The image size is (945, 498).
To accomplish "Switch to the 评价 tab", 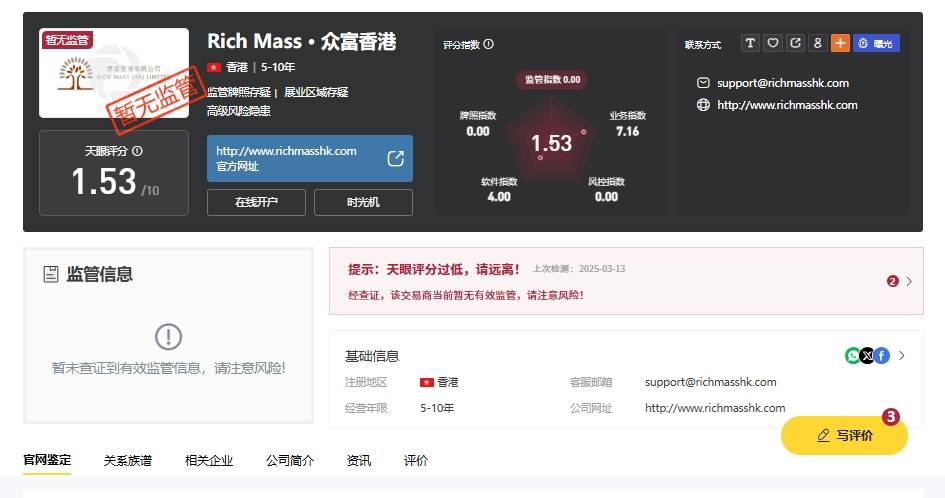I will [x=416, y=461].
